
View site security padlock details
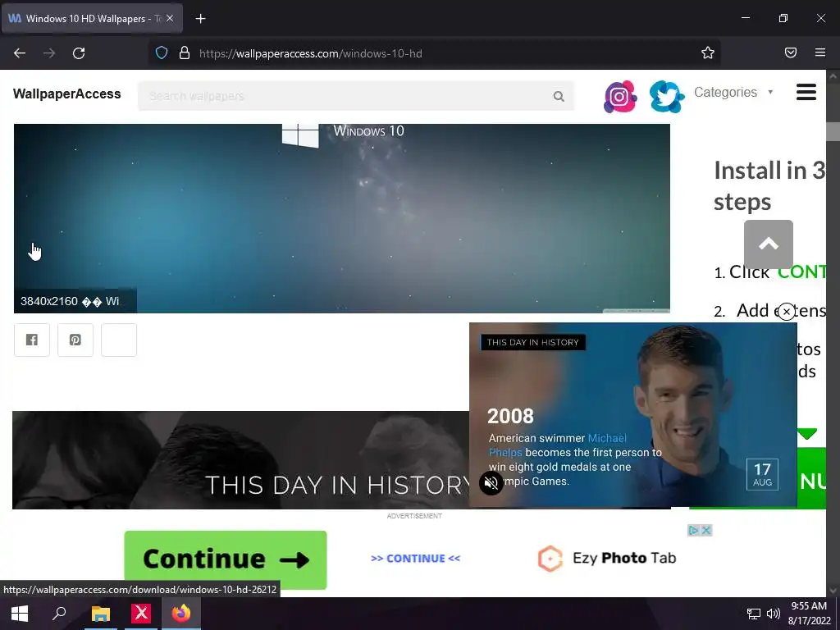pyautogui.click(x=185, y=53)
